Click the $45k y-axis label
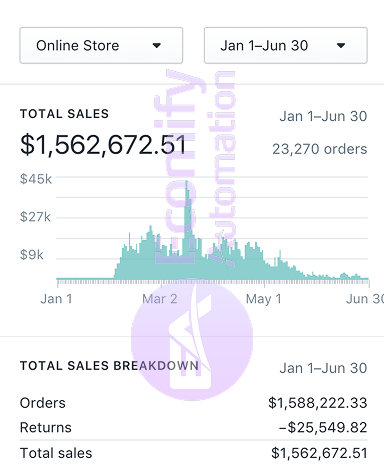Image resolution: width=384 pixels, height=470 pixels. pos(36,179)
